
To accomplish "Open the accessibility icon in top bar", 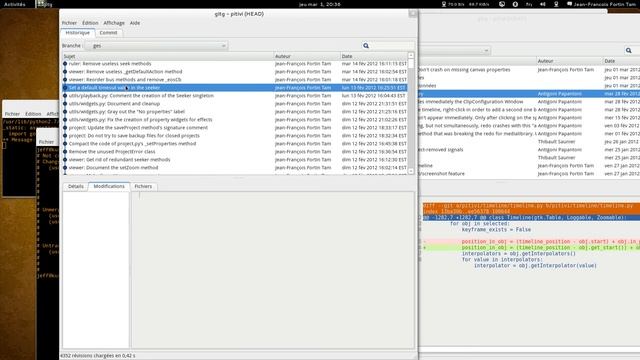I will pos(515,4).
